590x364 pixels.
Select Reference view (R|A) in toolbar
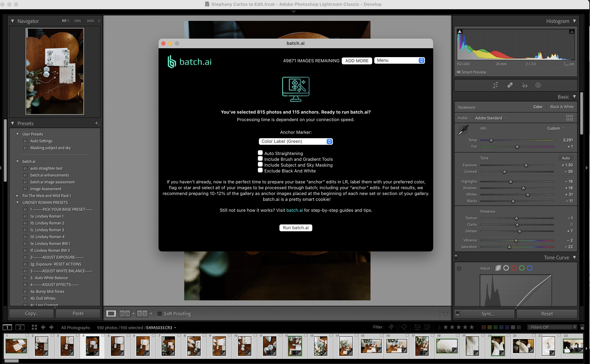pos(124,313)
